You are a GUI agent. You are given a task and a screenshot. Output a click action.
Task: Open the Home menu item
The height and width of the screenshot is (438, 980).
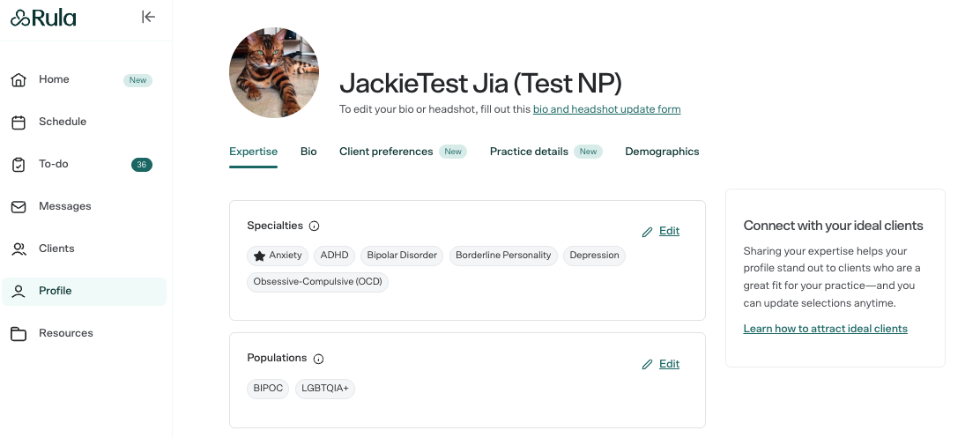click(x=85, y=79)
